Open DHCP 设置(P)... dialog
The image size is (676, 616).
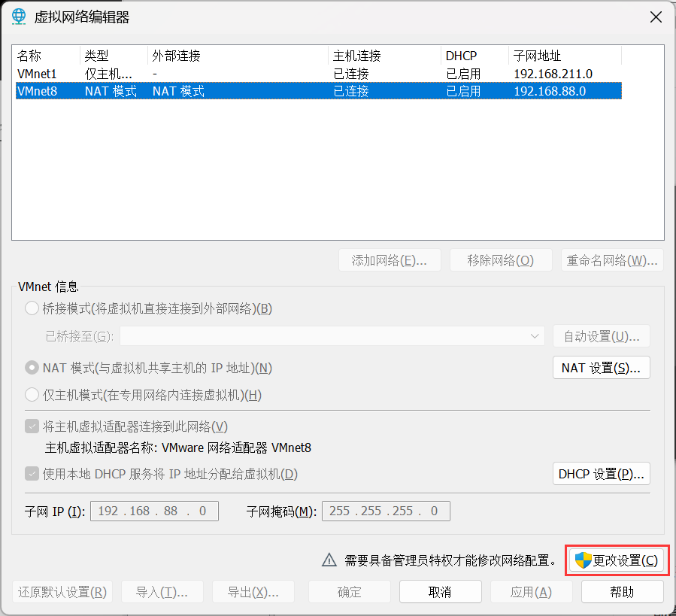click(602, 474)
